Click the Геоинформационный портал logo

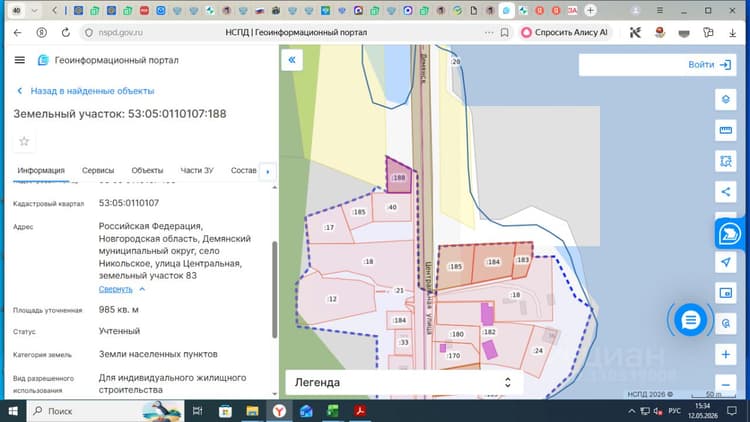point(108,60)
